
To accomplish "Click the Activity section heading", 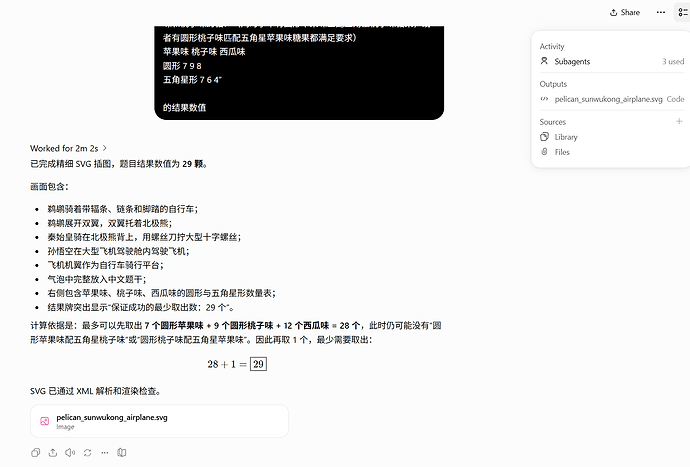I will (x=552, y=46).
